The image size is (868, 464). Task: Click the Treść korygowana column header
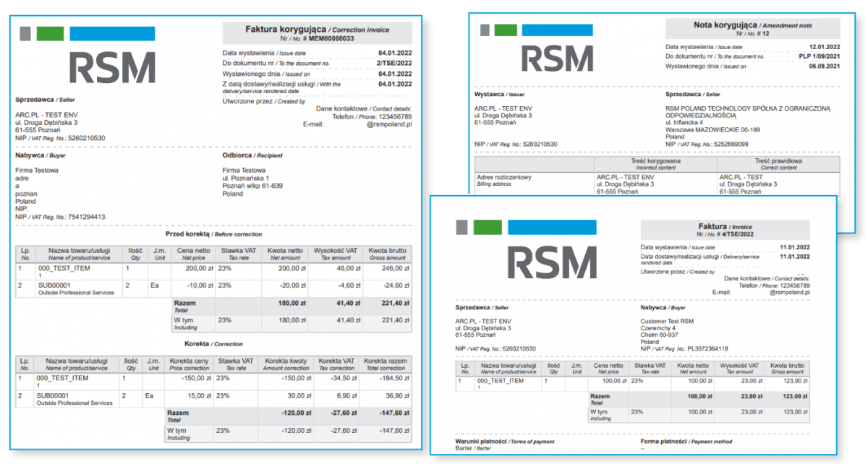[655, 163]
